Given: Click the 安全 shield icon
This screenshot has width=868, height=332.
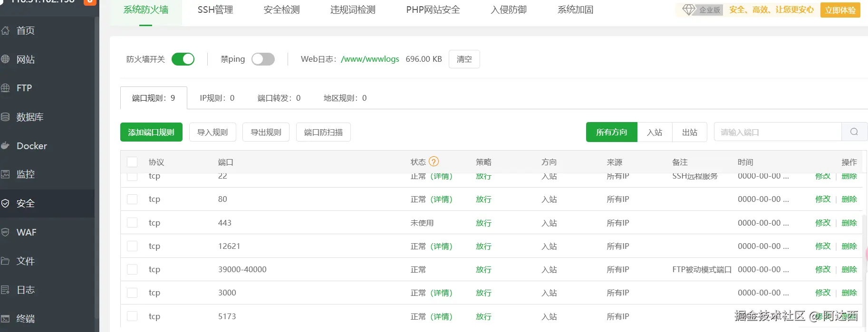Looking at the screenshot, I should (5, 203).
